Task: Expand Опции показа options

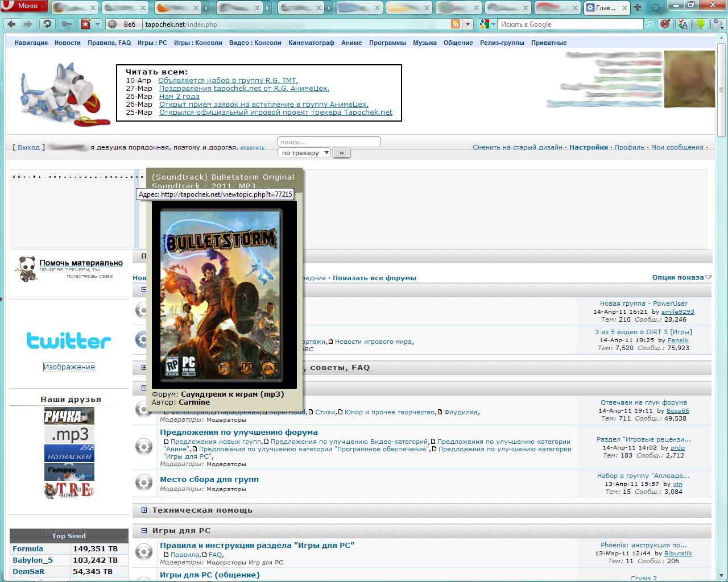Action: coord(681,277)
